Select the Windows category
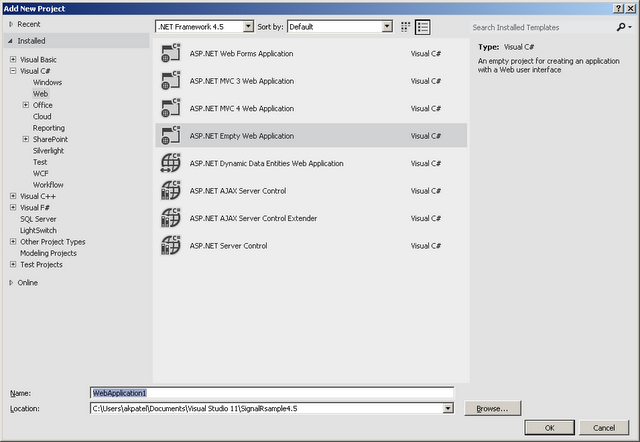 pos(47,82)
